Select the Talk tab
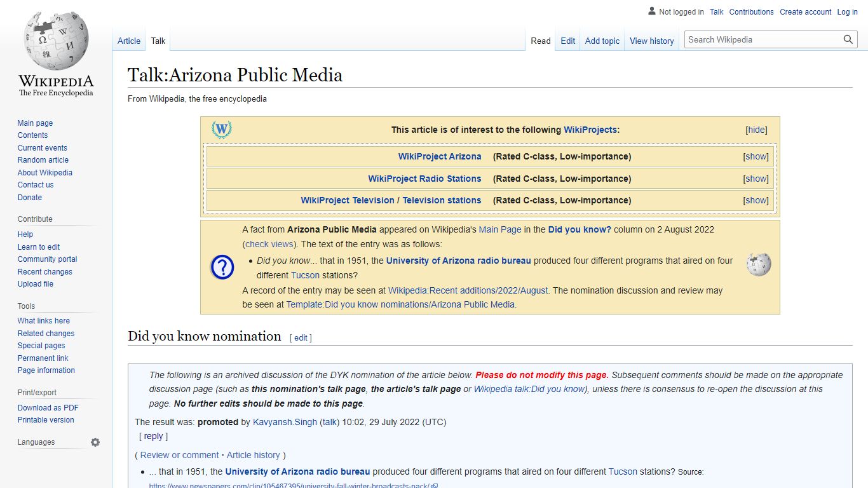 [x=158, y=41]
